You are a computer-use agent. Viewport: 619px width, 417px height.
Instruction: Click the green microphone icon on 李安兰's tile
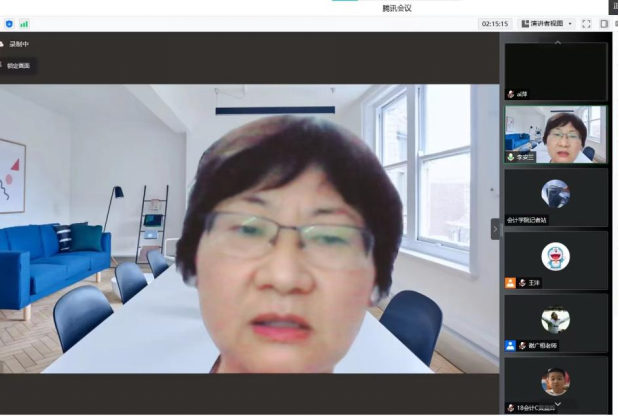pos(510,157)
